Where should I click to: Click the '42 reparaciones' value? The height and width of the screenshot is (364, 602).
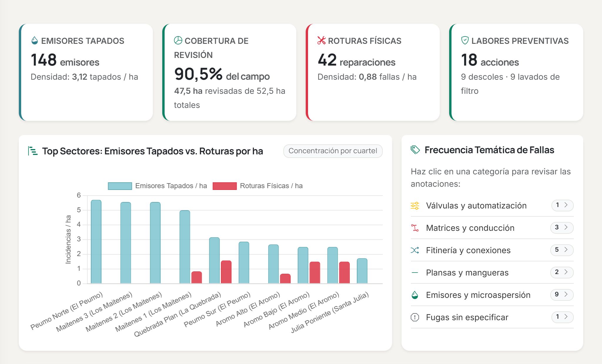357,60
